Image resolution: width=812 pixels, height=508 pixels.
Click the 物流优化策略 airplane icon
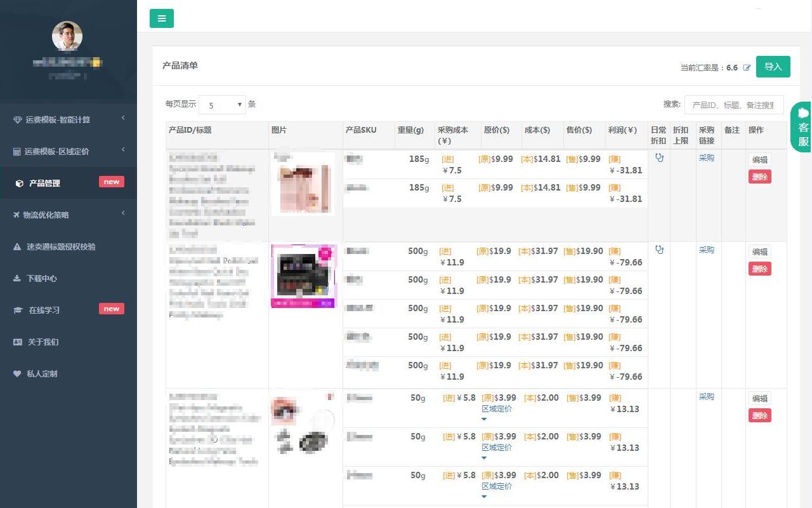17,215
